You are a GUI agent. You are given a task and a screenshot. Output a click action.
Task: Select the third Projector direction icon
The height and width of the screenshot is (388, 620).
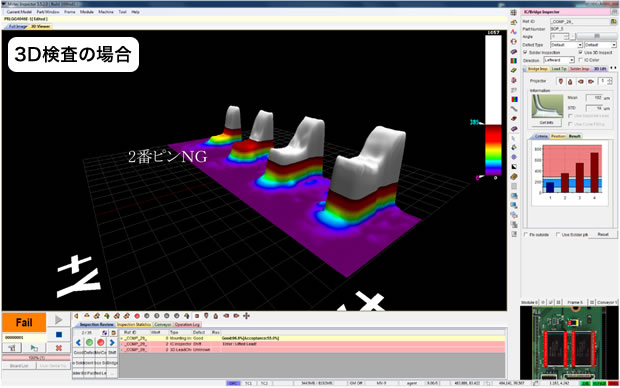[x=580, y=81]
